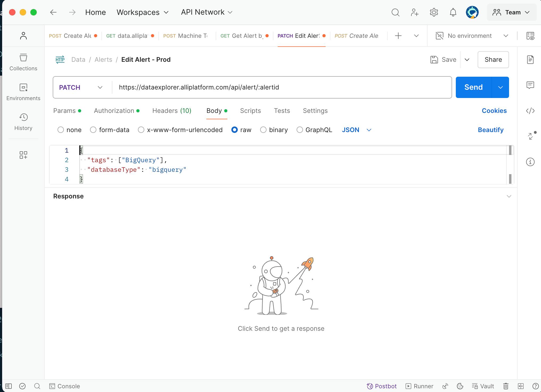
Task: Open the History sidebar panel
Action: [x=23, y=122]
